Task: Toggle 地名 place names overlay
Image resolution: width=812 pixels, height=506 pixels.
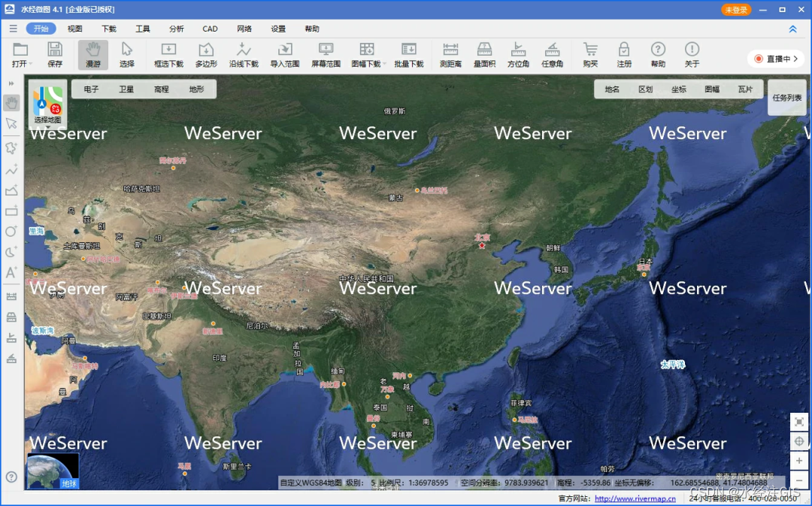Action: tap(612, 89)
